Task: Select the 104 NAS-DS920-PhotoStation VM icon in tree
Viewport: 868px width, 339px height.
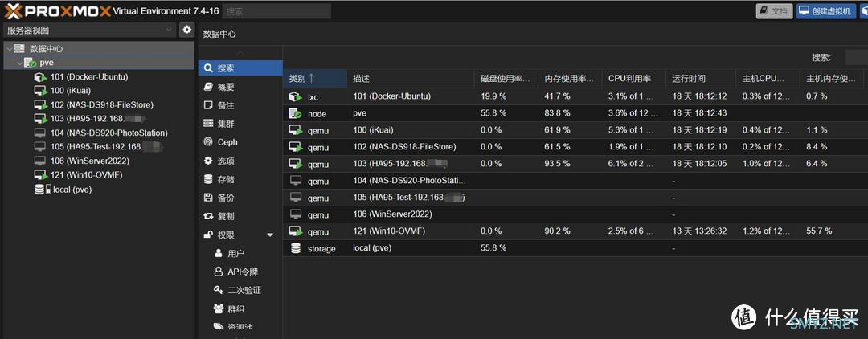Action: coord(40,133)
